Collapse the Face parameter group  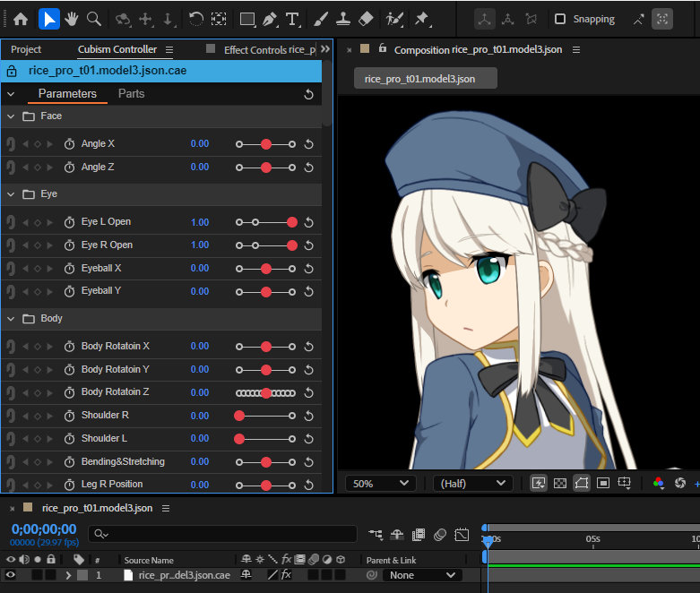click(x=11, y=116)
